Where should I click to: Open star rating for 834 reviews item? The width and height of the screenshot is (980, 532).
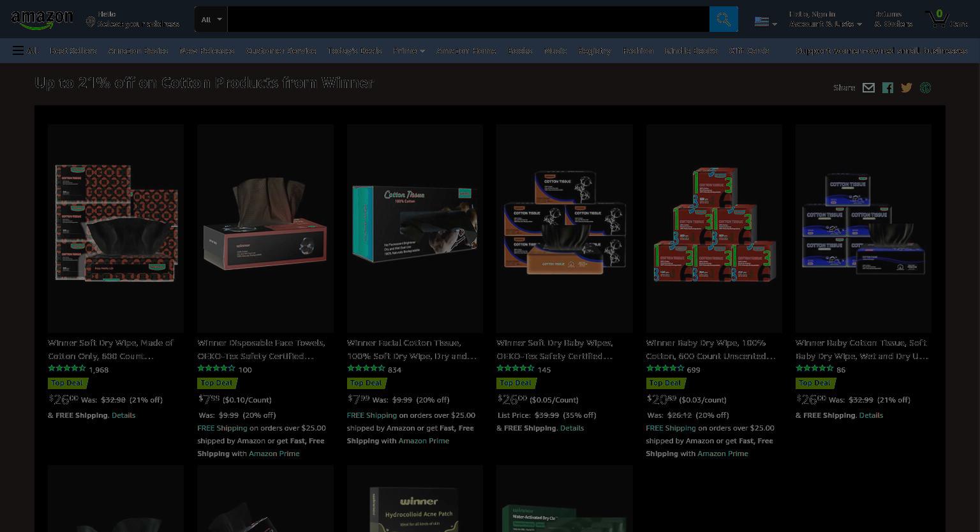pyautogui.click(x=366, y=369)
